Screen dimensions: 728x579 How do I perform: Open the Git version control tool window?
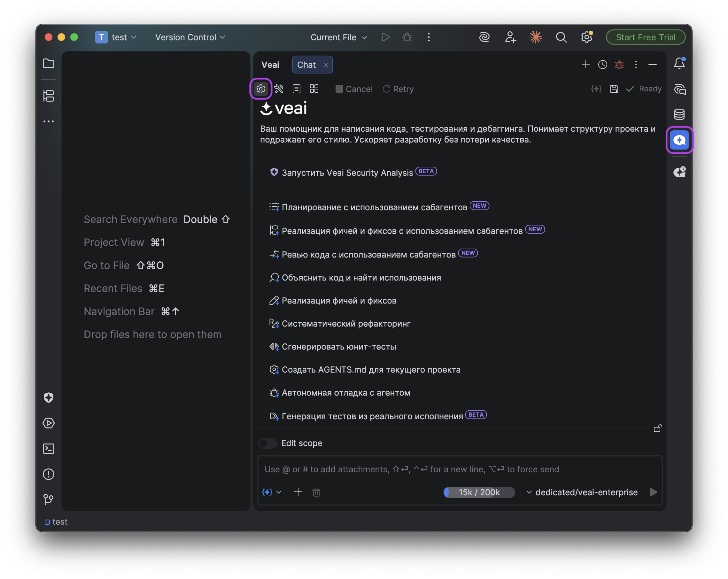[x=49, y=500]
